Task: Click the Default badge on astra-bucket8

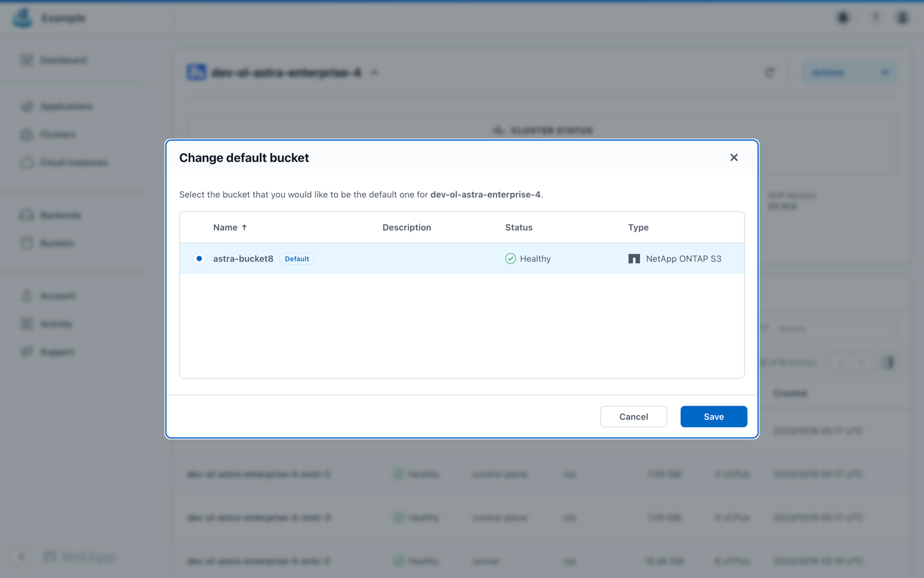Action: coord(297,259)
